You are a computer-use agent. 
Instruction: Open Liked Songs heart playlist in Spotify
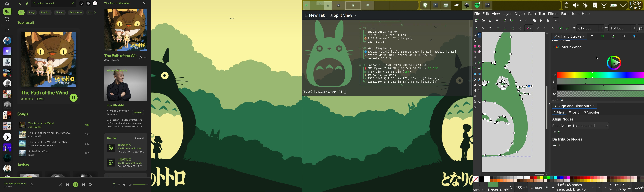(x=7, y=51)
